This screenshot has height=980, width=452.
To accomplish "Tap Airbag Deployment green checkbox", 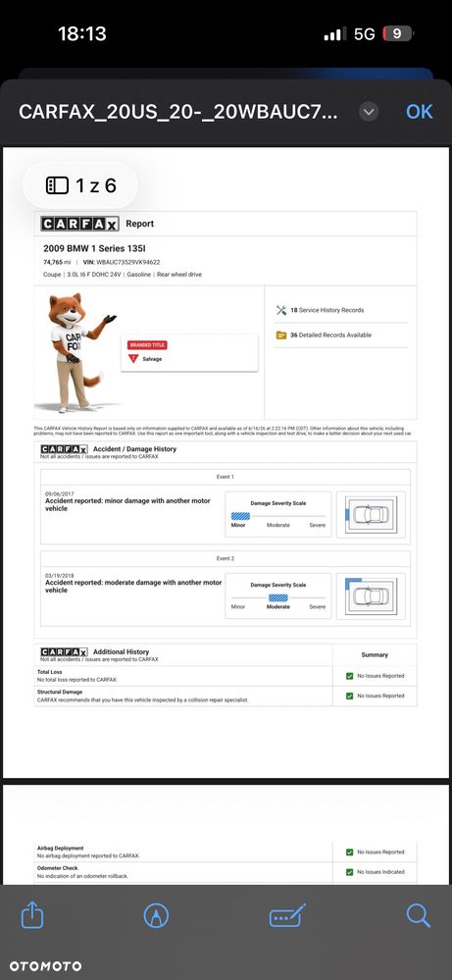I will pos(350,851).
